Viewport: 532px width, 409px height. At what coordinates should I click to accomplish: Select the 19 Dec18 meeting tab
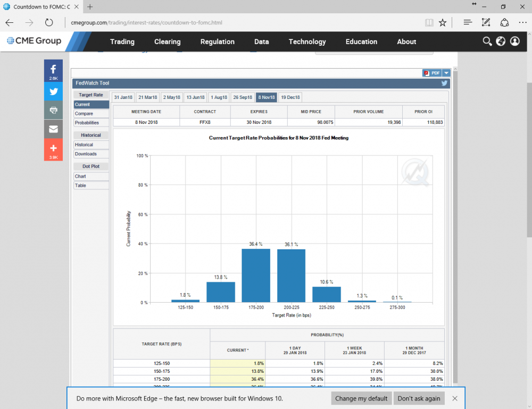point(290,97)
